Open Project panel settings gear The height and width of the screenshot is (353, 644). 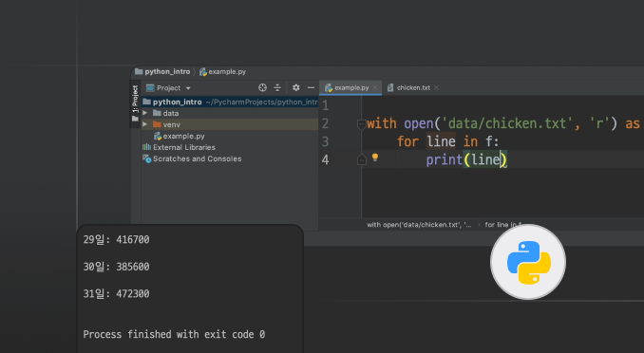click(295, 87)
